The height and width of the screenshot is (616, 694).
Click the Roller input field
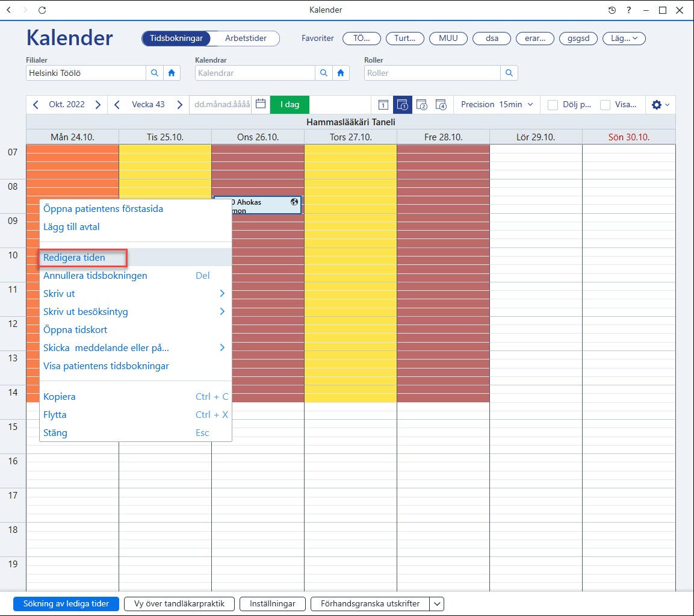tap(432, 73)
